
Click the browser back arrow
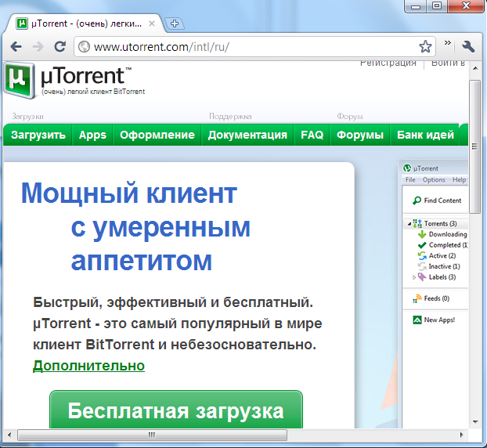click(16, 47)
